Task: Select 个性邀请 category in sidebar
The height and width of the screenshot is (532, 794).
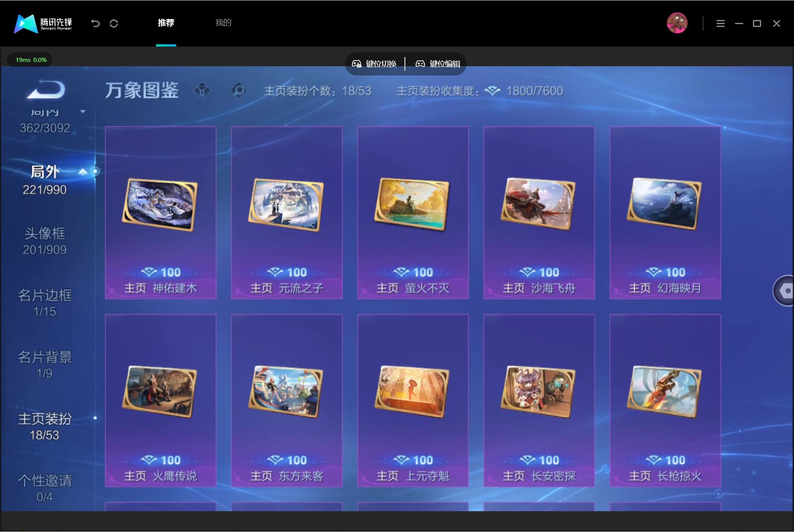Action: (x=45, y=488)
